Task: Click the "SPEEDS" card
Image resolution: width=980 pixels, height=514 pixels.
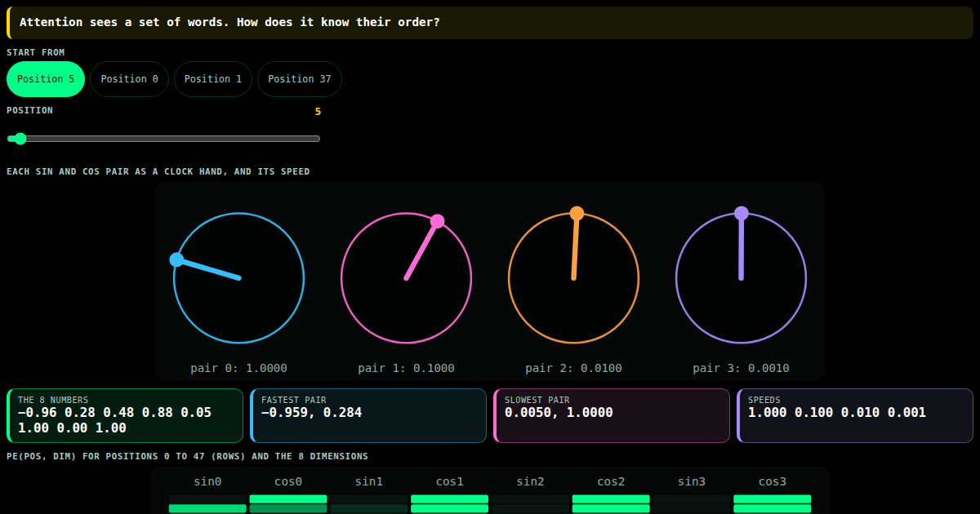Action: coord(855,415)
